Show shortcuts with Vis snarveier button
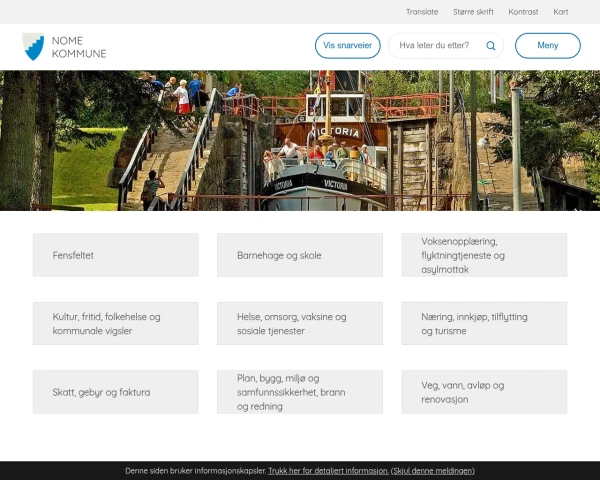 (347, 46)
